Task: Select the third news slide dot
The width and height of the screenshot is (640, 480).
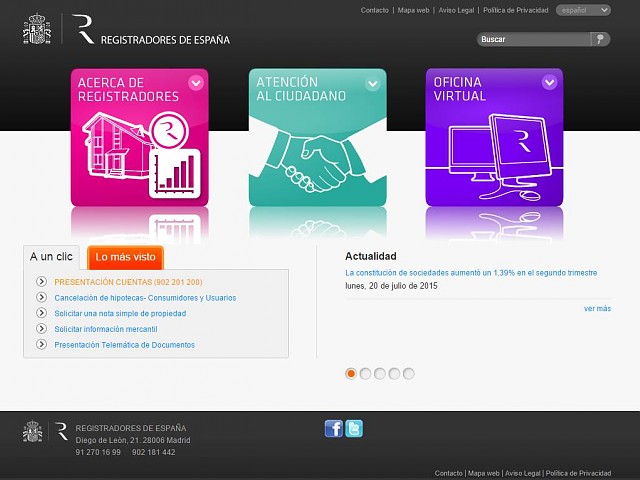Action: pos(380,373)
